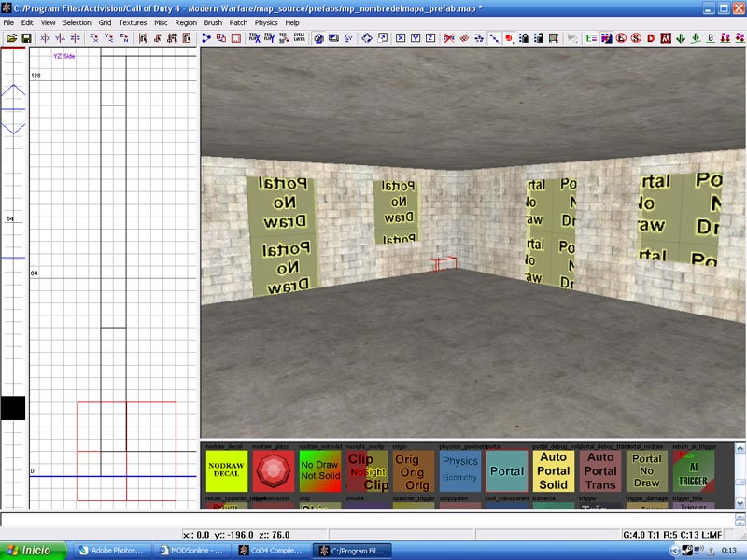Open the Physics menu
This screenshot has height=560, width=747.
pos(266,22)
